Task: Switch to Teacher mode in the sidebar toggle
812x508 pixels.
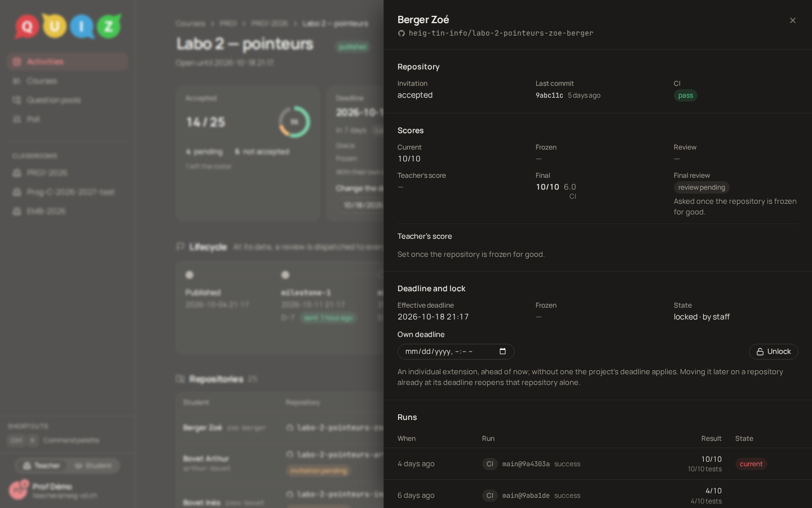Action: pyautogui.click(x=41, y=466)
